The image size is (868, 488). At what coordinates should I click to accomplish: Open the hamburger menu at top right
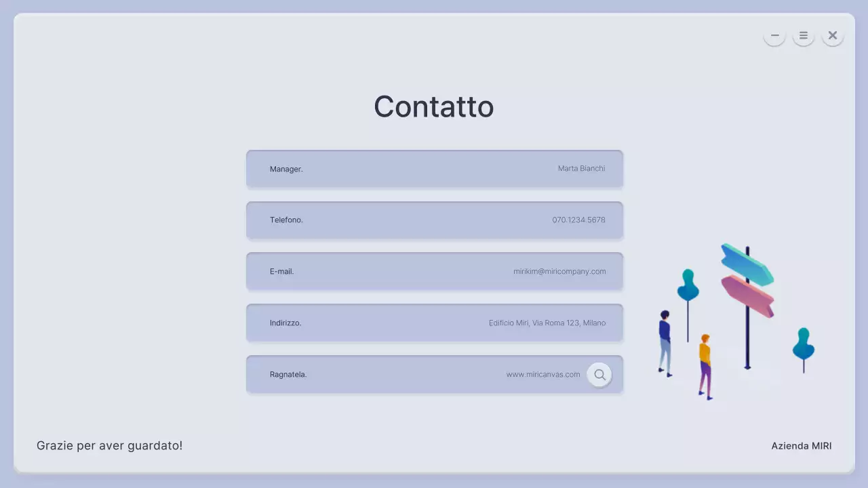coord(803,35)
